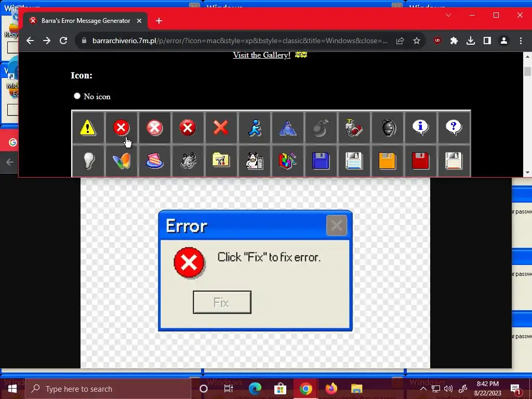Open Task View on the taskbar
Screen dimensions: 532x399
click(x=229, y=389)
